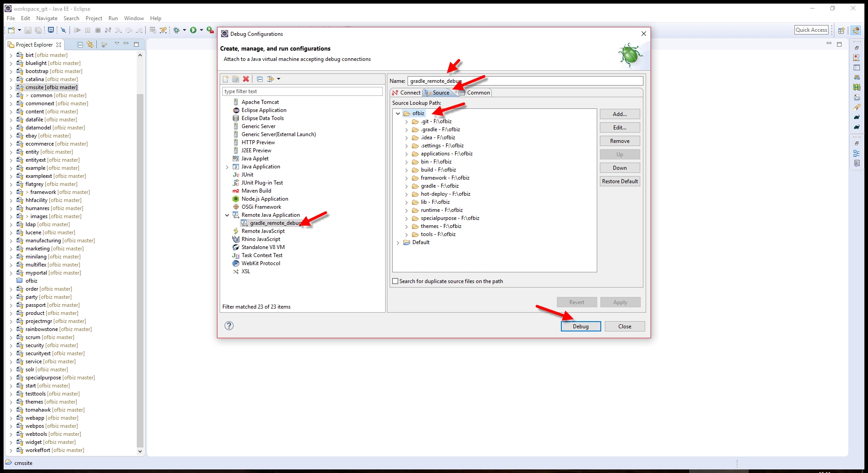The height and width of the screenshot is (473, 868).
Task: Click the lower Gradle elephant view icon
Action: point(857,127)
